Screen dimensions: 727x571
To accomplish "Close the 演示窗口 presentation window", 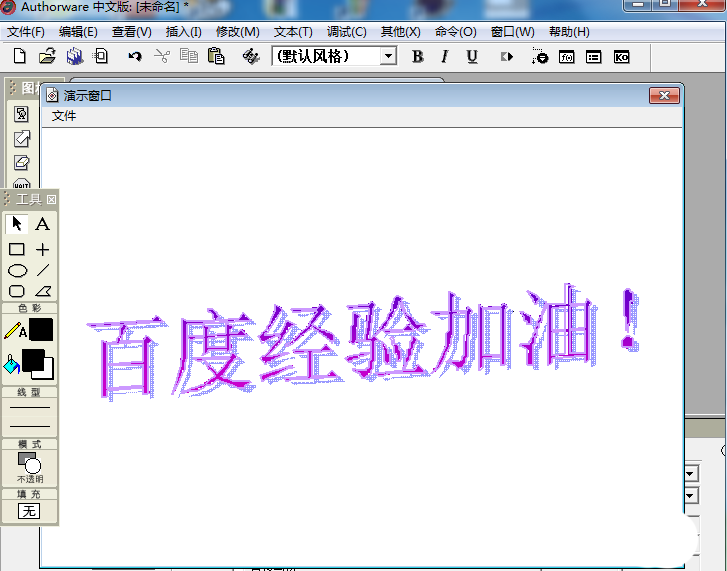I will pos(664,95).
